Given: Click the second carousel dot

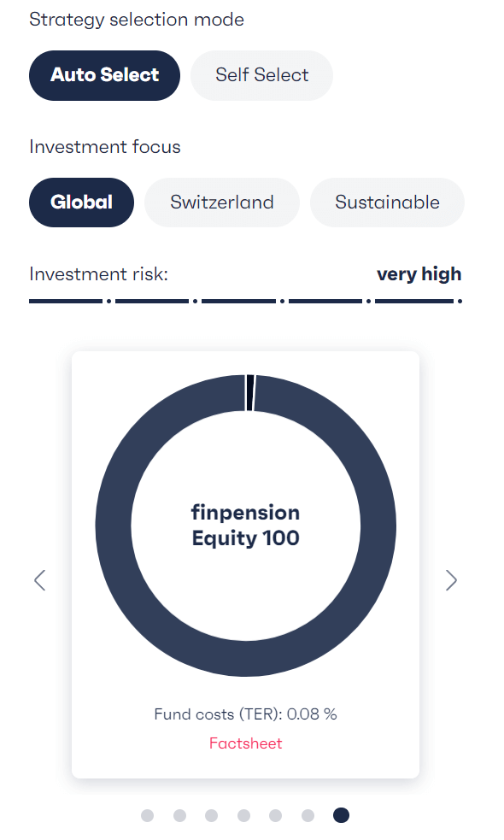Looking at the screenshot, I should pyautogui.click(x=179, y=815).
